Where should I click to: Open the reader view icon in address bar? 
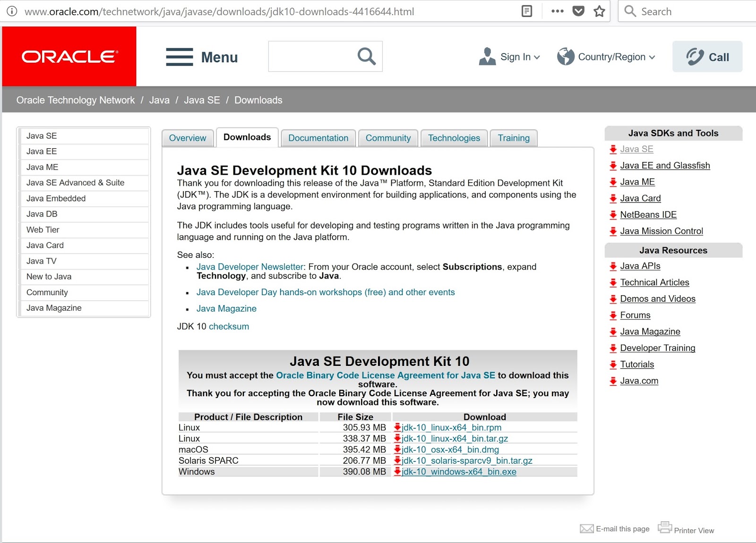527,11
